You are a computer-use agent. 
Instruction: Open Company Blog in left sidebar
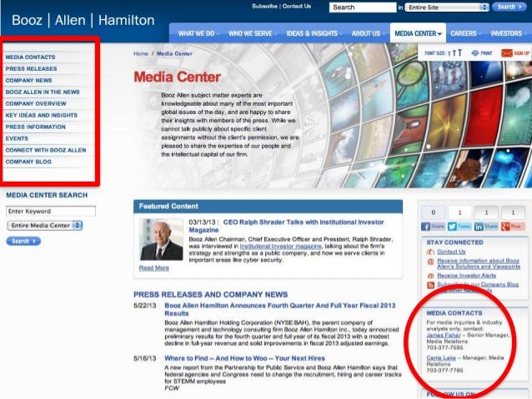28,162
